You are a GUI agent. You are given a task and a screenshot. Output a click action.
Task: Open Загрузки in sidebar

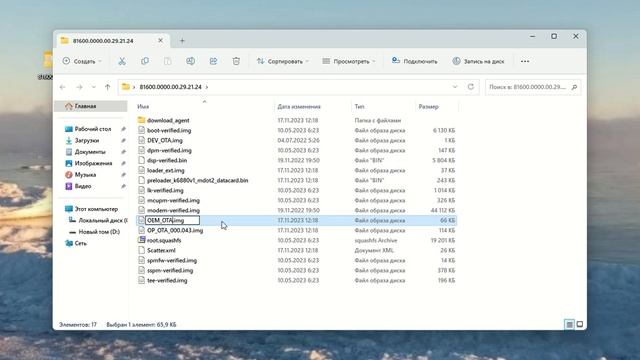pyautogui.click(x=87, y=140)
